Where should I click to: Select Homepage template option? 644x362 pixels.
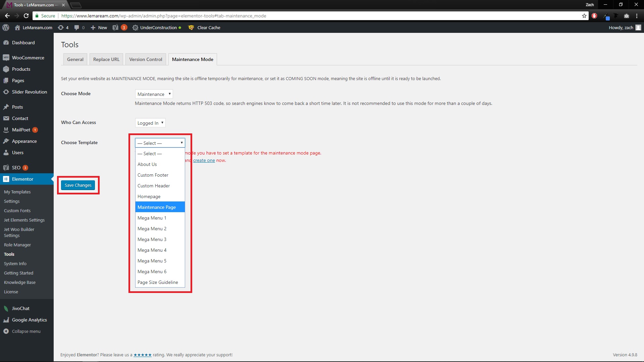(x=160, y=196)
